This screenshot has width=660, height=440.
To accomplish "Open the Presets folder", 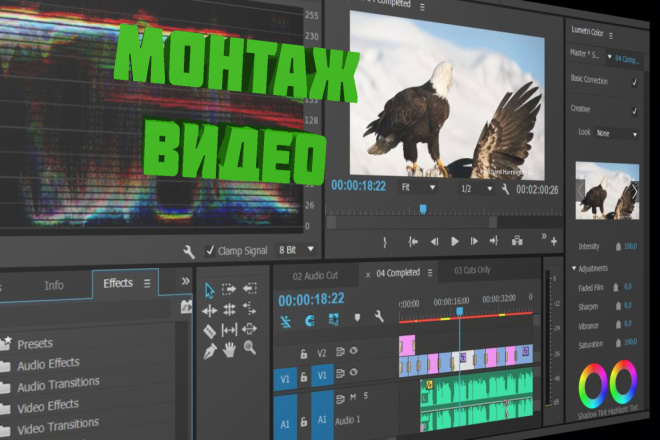I will click(x=35, y=344).
